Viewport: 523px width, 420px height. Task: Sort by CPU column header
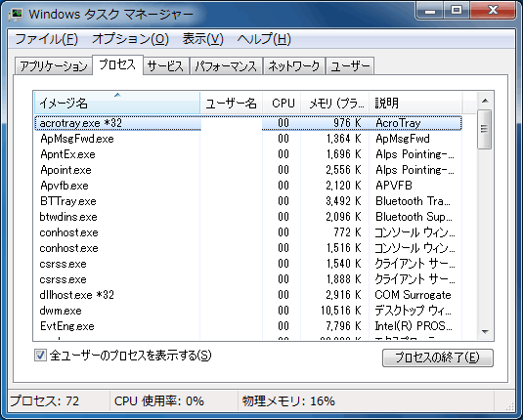282,103
